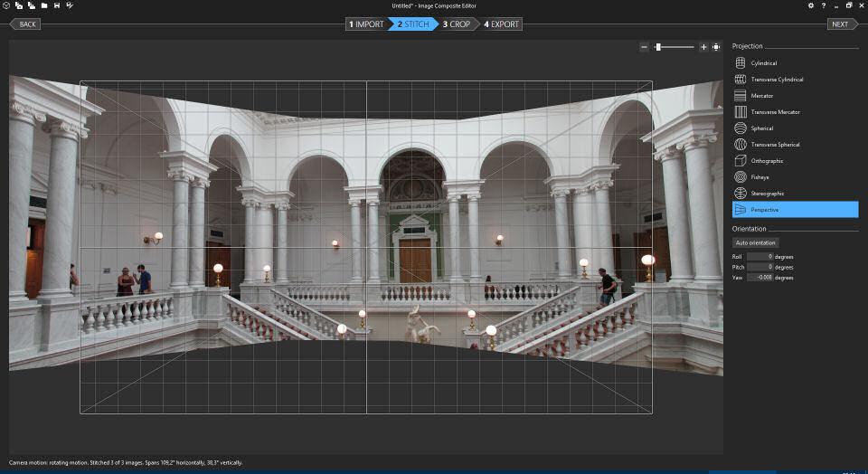Open the help question mark icon
The height and width of the screenshot is (474, 868).
tap(824, 5)
